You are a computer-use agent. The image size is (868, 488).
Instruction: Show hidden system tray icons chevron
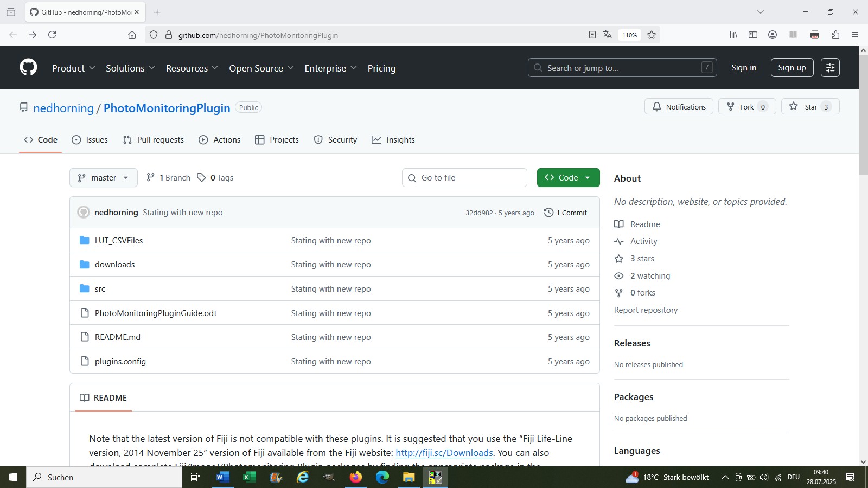pyautogui.click(x=725, y=477)
